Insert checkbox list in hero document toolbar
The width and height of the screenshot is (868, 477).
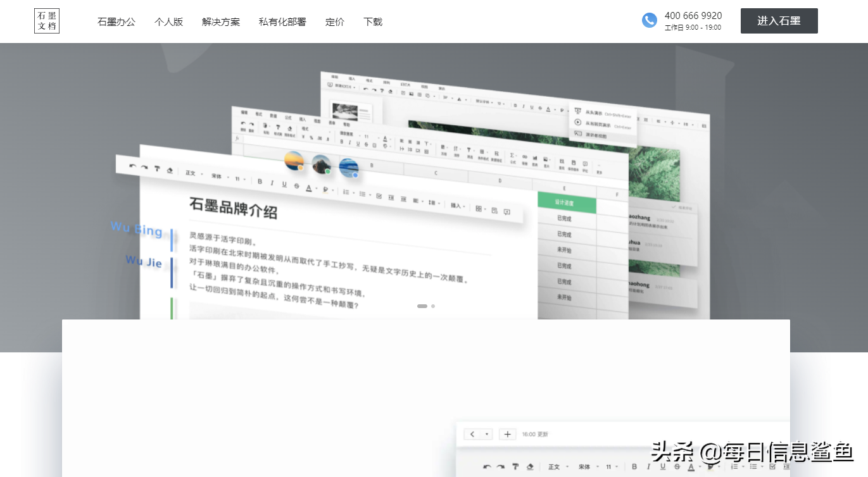click(x=379, y=196)
